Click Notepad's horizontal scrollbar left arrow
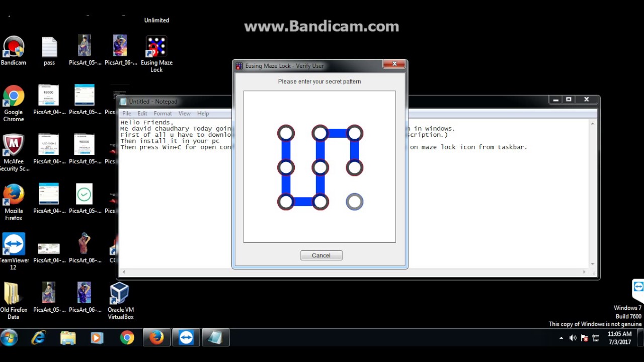Image resolution: width=644 pixels, height=362 pixels. point(124,272)
